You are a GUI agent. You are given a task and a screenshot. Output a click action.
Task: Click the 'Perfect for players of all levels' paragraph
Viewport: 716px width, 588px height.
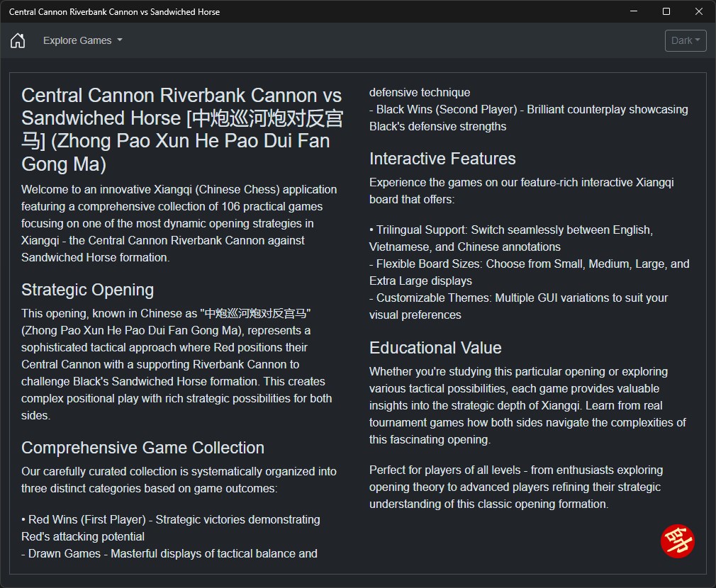coord(515,487)
